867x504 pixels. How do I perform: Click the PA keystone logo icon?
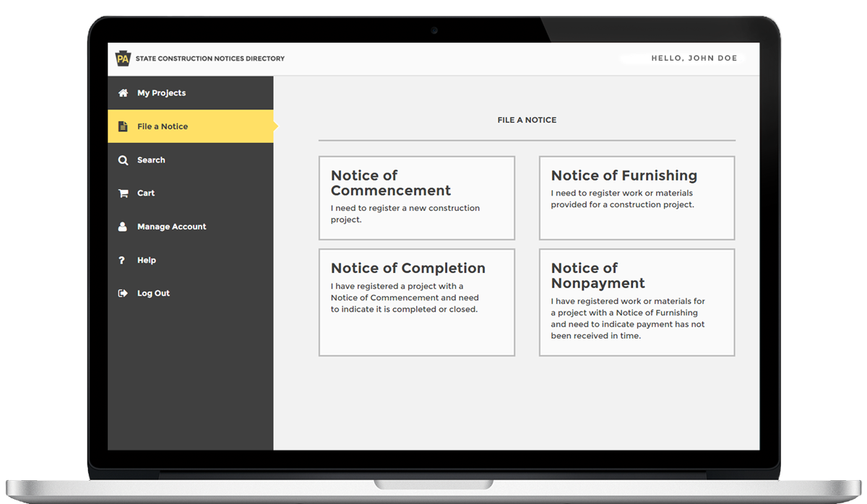pyautogui.click(x=122, y=58)
